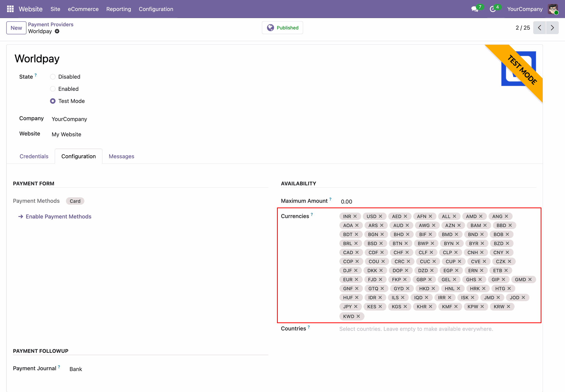Screen dimensions: 565x392
Task: Remove the KWD currency tag
Action: coord(358,316)
